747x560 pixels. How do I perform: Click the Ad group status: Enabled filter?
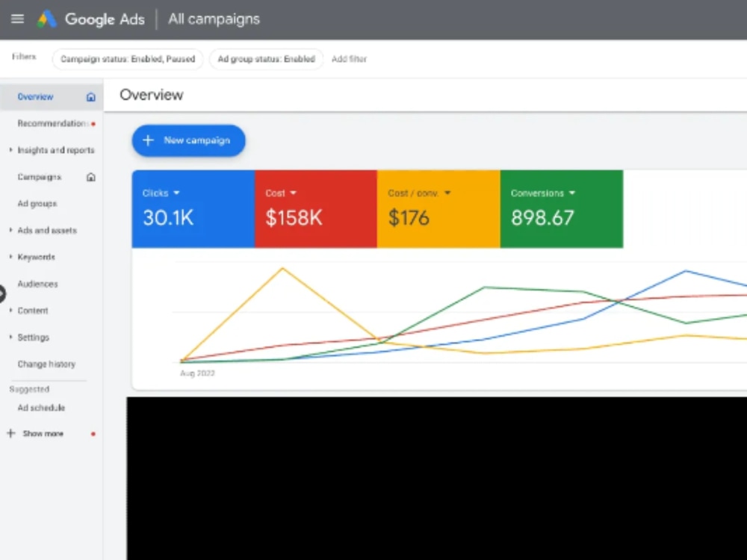(267, 59)
